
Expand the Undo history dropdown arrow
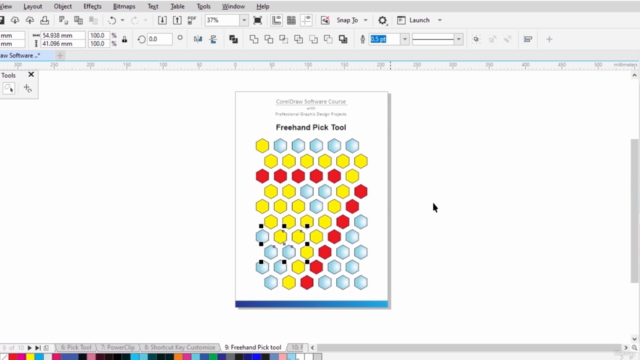click(122, 20)
